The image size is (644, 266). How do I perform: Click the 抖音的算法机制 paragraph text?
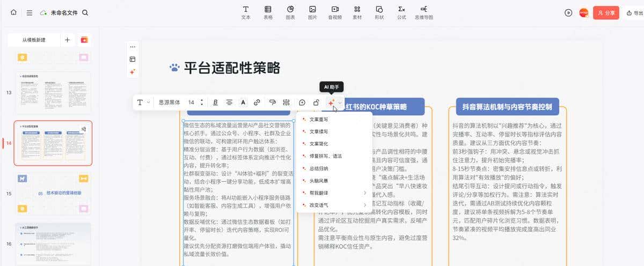[x=507, y=181]
